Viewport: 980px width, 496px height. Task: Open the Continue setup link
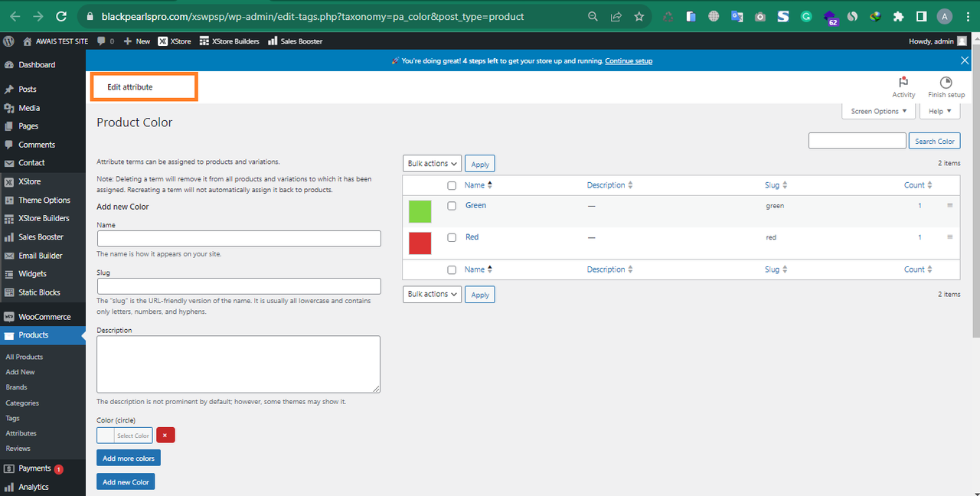(629, 60)
